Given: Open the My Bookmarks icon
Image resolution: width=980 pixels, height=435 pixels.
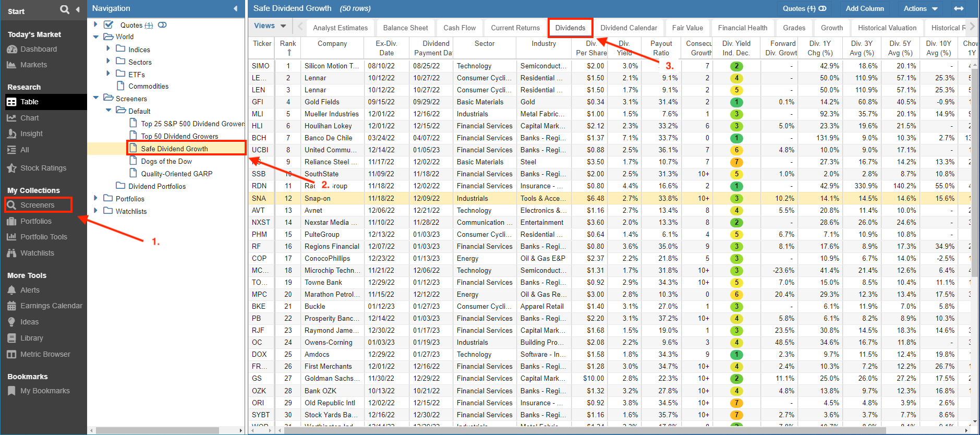Looking at the screenshot, I should tap(11, 391).
